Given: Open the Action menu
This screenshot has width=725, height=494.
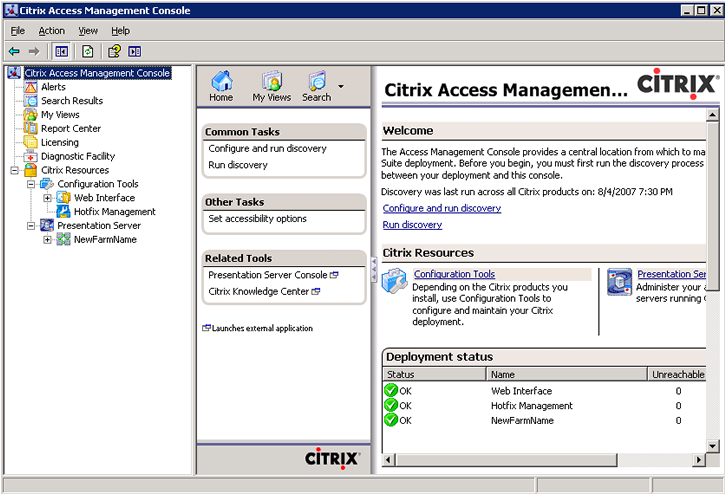Looking at the screenshot, I should pos(51,31).
